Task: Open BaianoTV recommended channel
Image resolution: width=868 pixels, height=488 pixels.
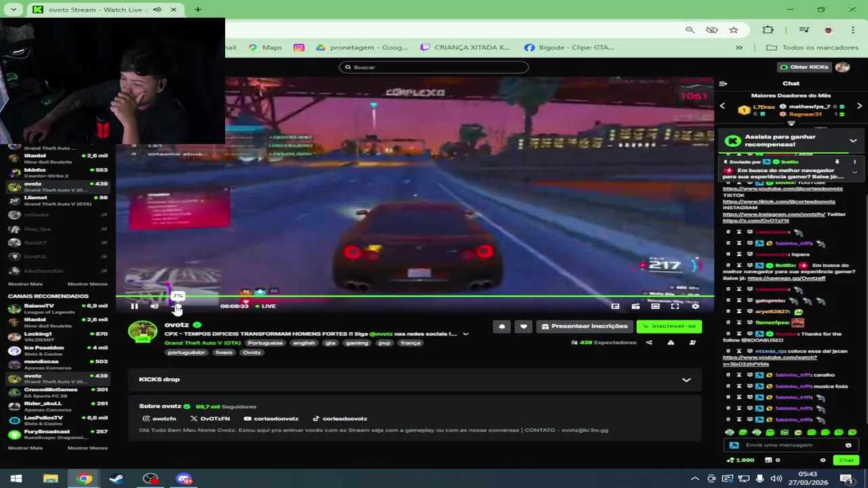Action: click(58, 308)
